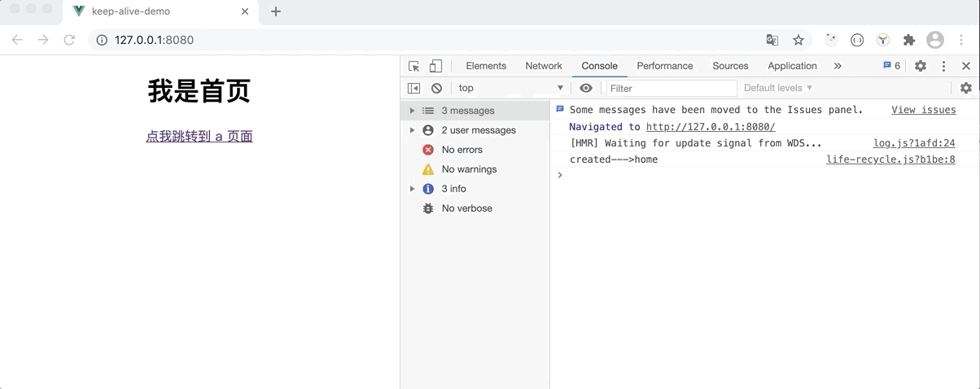Open the Application tab
This screenshot has height=389, width=980.
coord(792,66)
